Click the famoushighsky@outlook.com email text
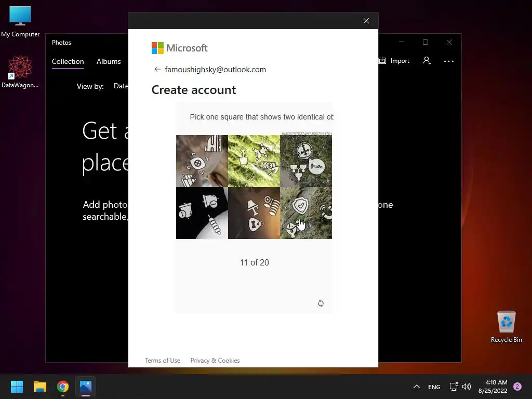Screen dimensions: 532x399 pyautogui.click(x=216, y=70)
